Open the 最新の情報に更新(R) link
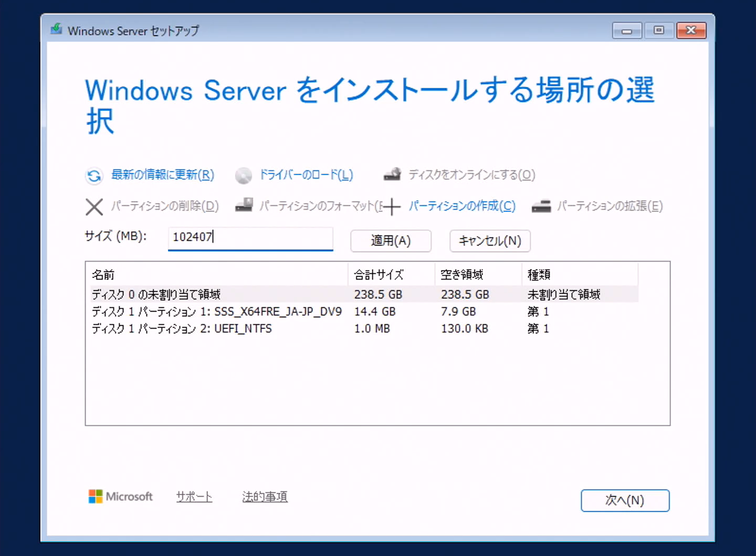The height and width of the screenshot is (556, 756). pyautogui.click(x=163, y=175)
